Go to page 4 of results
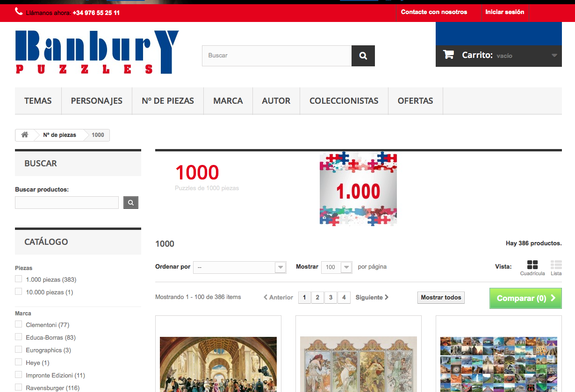 tap(344, 298)
